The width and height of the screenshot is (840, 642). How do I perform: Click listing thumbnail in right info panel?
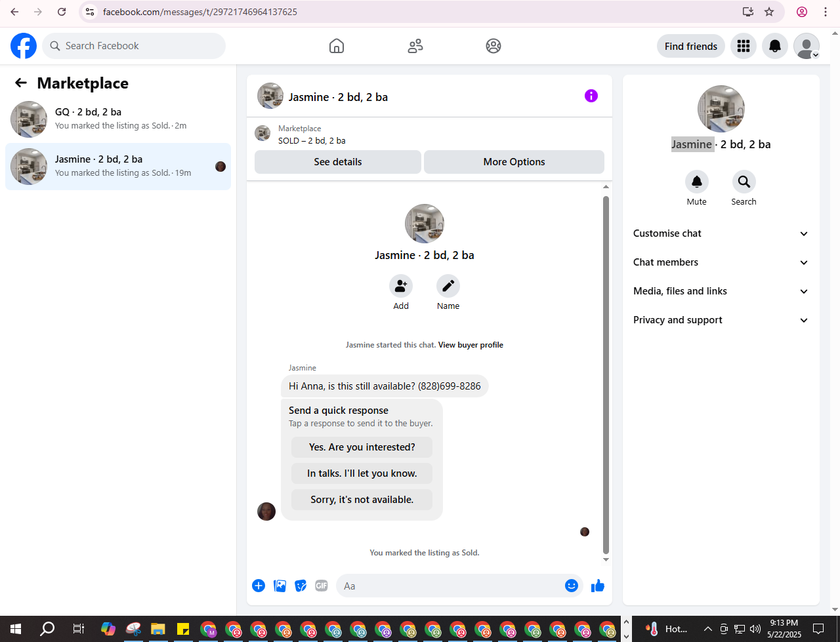[x=721, y=109]
